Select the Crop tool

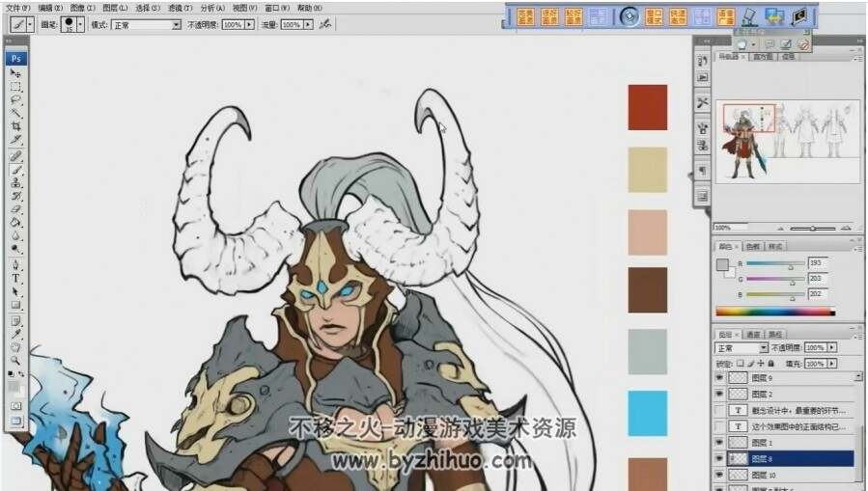(x=15, y=126)
